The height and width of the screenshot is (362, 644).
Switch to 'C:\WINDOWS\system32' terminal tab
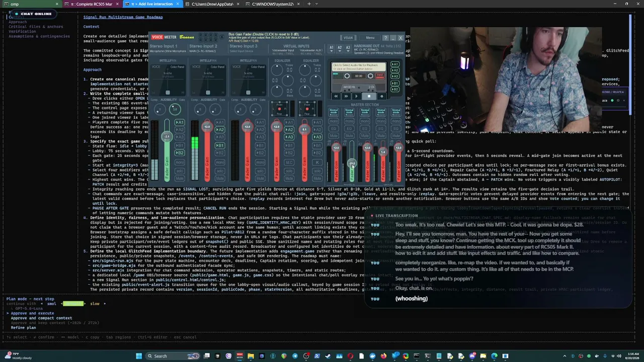pos(272,4)
